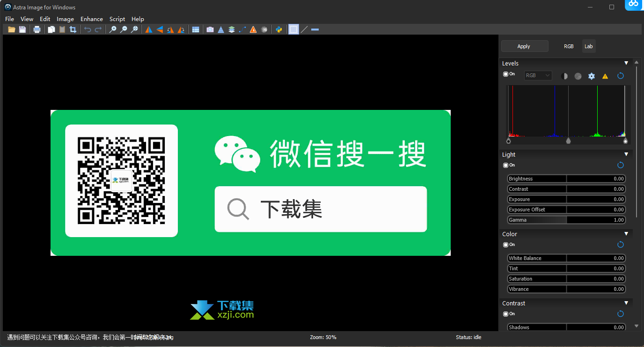Click the horizontal bar tool icon

[x=315, y=29]
